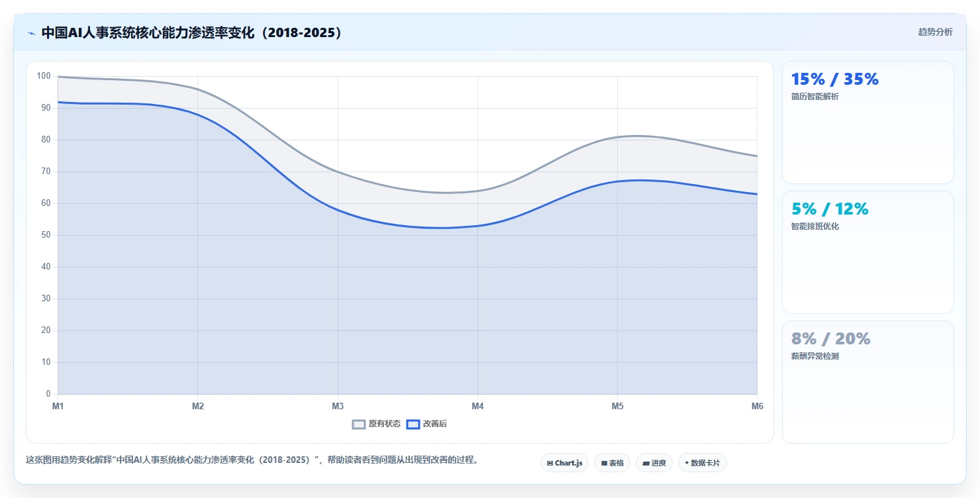Click the 原有状态 legend label
The height and width of the screenshot is (498, 980).
click(385, 424)
